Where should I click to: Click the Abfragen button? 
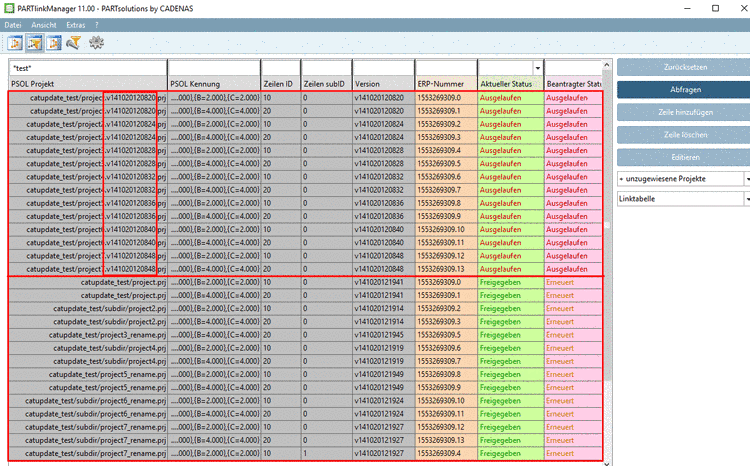(x=685, y=89)
